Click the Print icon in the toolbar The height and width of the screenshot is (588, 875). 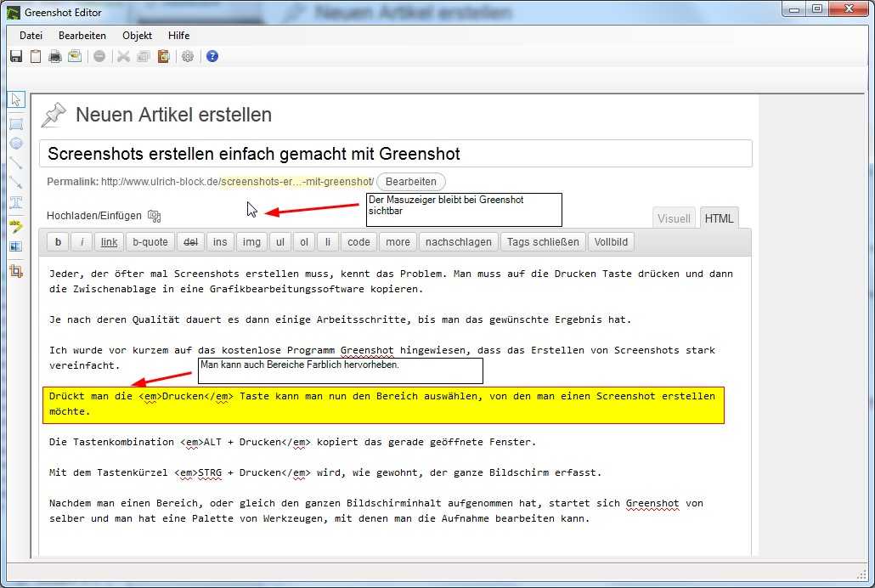54,56
